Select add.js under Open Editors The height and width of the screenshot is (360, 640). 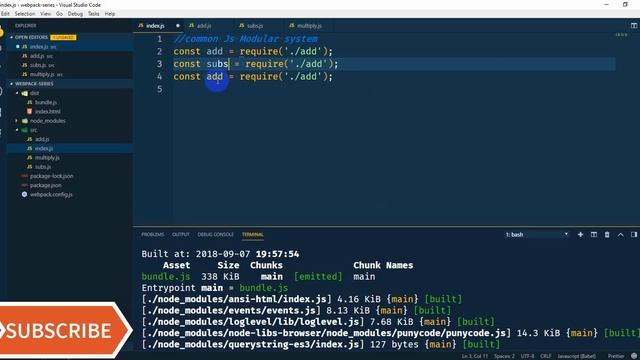69,56
